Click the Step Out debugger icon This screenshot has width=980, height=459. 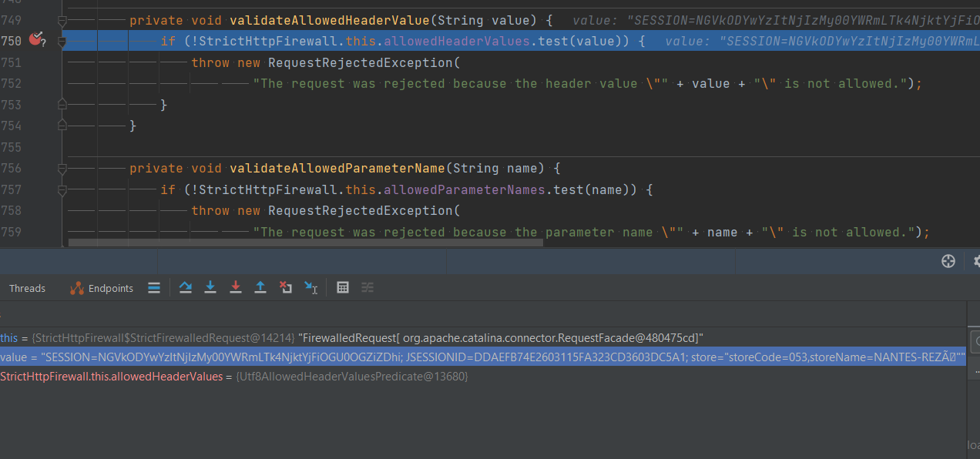(x=260, y=286)
